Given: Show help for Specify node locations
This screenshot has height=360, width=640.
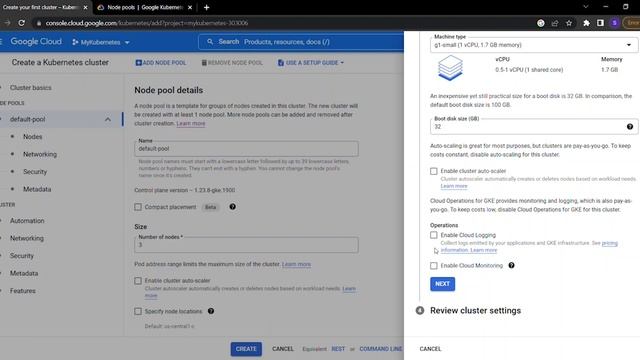Looking at the screenshot, I should point(211,311).
